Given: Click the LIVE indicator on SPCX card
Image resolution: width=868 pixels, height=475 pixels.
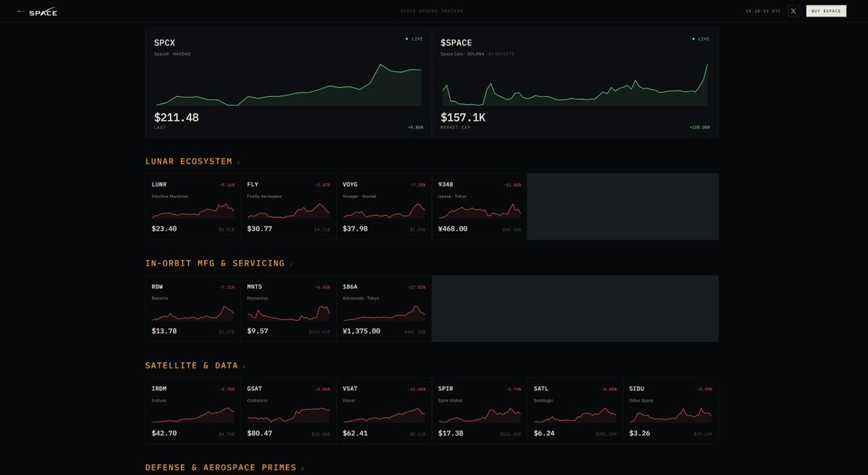Looking at the screenshot, I should [x=414, y=38].
